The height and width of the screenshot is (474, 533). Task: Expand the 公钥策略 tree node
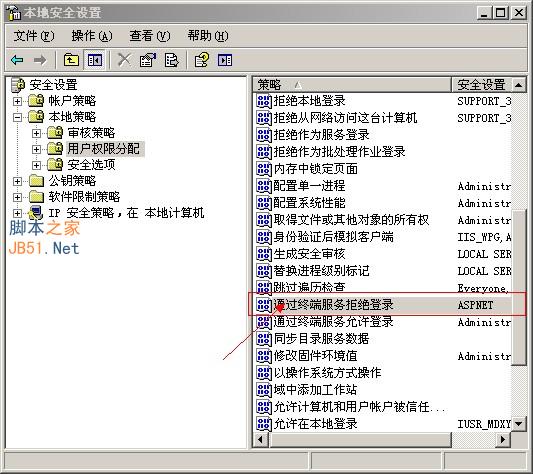pos(17,181)
